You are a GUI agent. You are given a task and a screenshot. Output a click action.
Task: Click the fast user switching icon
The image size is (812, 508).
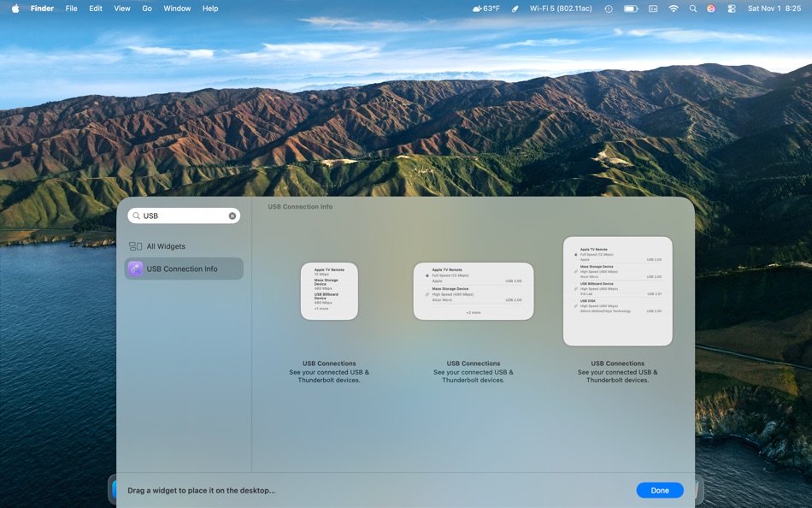click(x=731, y=8)
